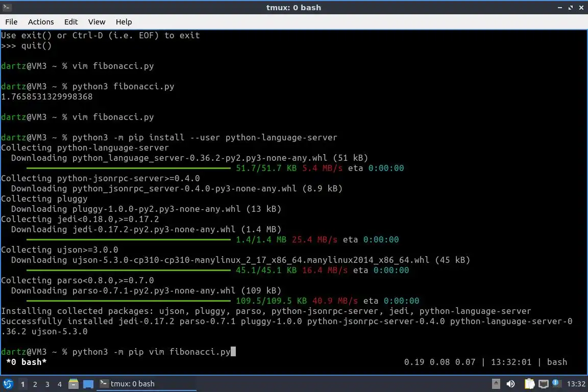Click the 'python3 fibonacci.py' command line
Image resolution: width=588 pixels, height=392 pixels.
(x=124, y=87)
